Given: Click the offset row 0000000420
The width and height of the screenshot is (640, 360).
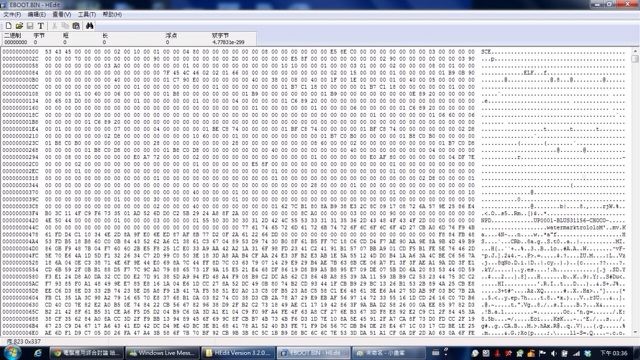Looking at the screenshot, I should click(x=20, y=220).
